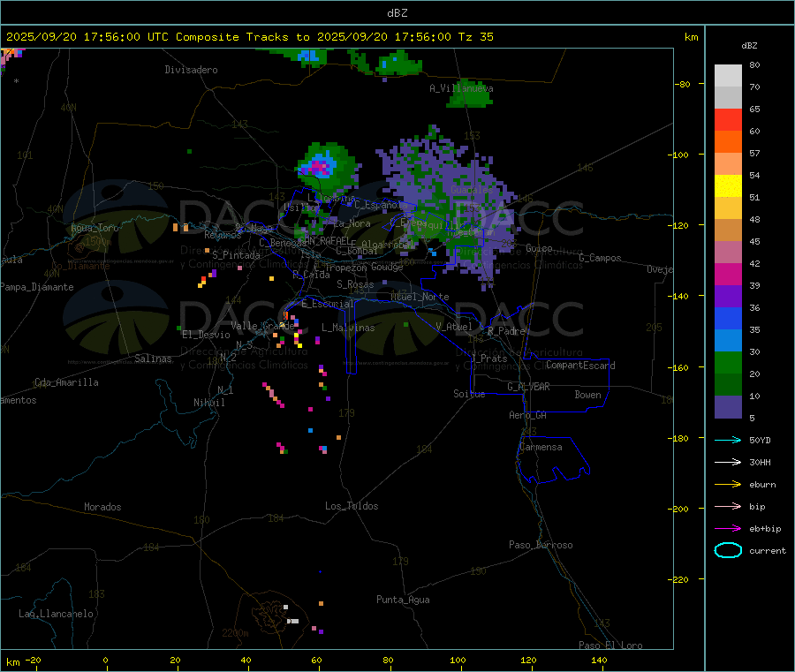Click the 'Valle_Grande' map label
The width and height of the screenshot is (795, 672).
[262, 326]
